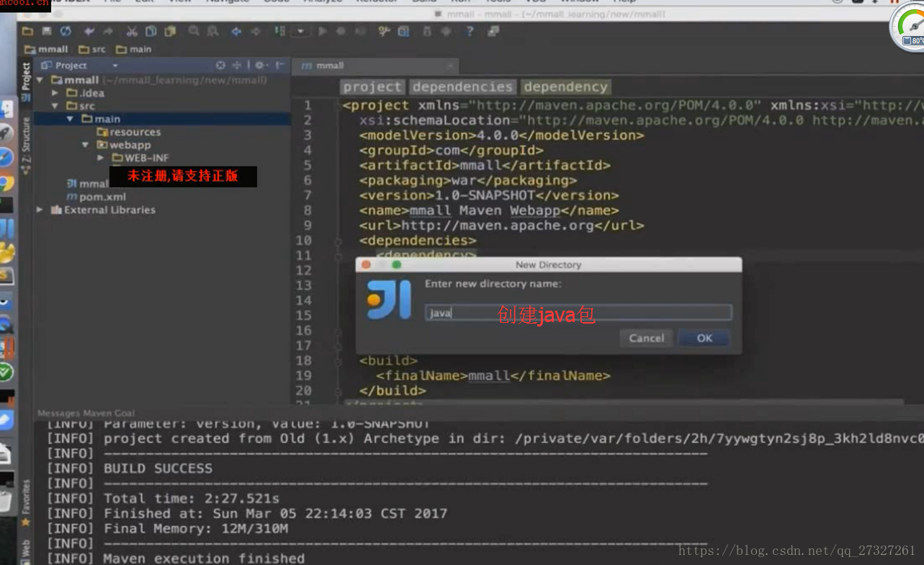Open Project panel gear settings
The image size is (924, 565).
click(x=260, y=65)
